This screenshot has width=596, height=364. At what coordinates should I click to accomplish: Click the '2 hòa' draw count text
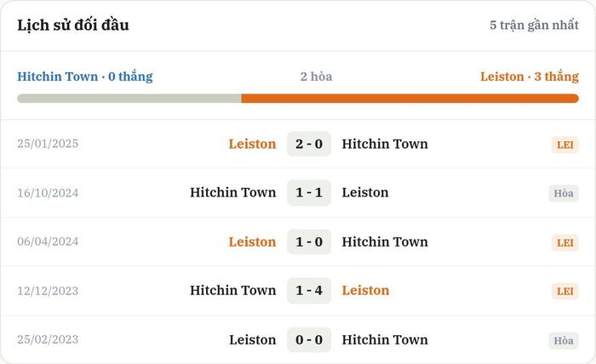316,77
